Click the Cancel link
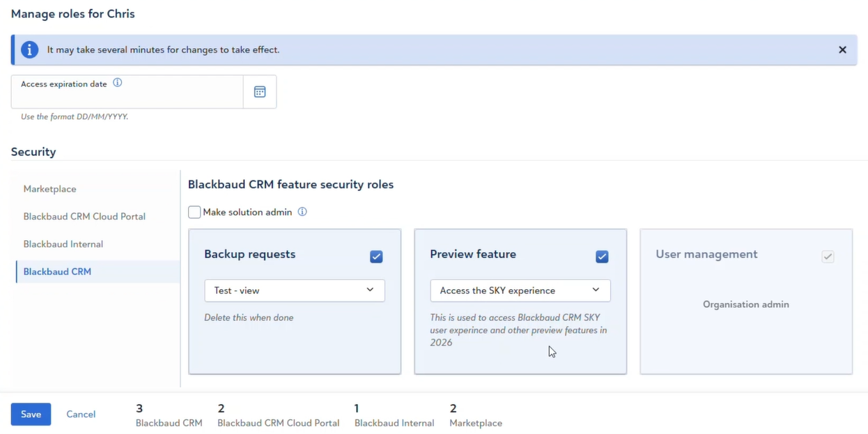Viewport: 868px width, 434px height. tap(81, 414)
